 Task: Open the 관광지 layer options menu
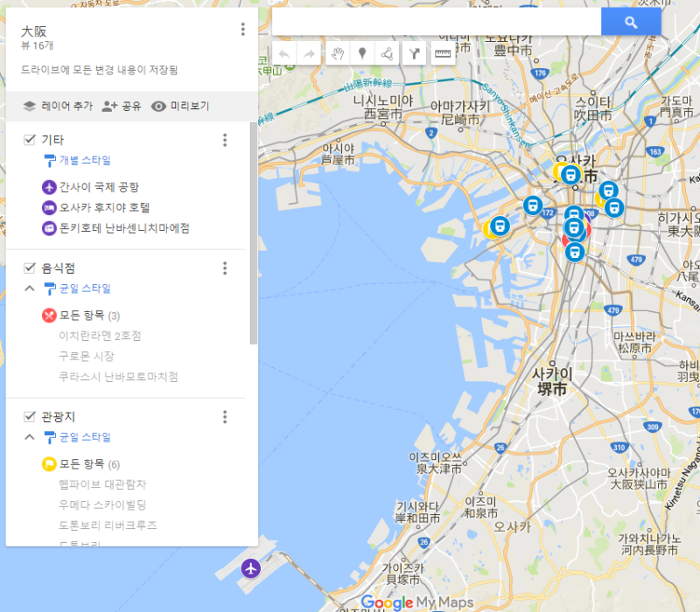[x=225, y=417]
